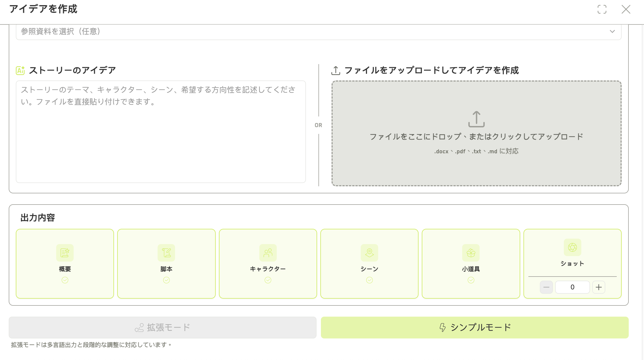The width and height of the screenshot is (644, 360).
Task: Click the file drop zone to upload
Action: (476, 133)
